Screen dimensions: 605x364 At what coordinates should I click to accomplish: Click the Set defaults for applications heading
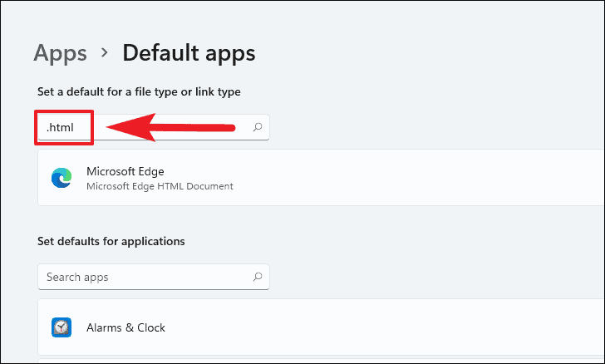point(111,241)
